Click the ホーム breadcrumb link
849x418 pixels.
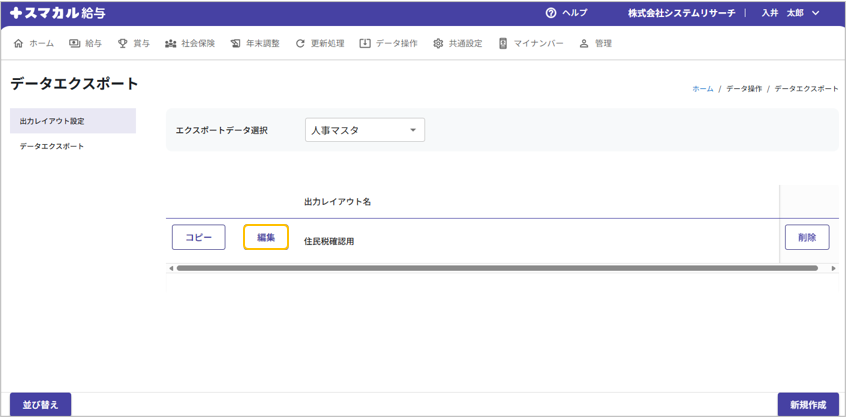coord(703,89)
